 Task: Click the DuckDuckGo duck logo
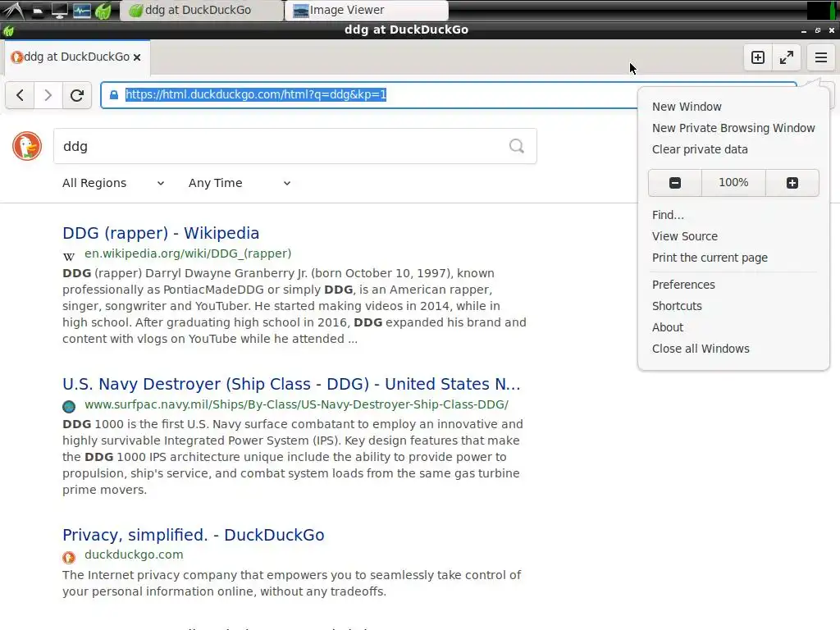coord(27,146)
